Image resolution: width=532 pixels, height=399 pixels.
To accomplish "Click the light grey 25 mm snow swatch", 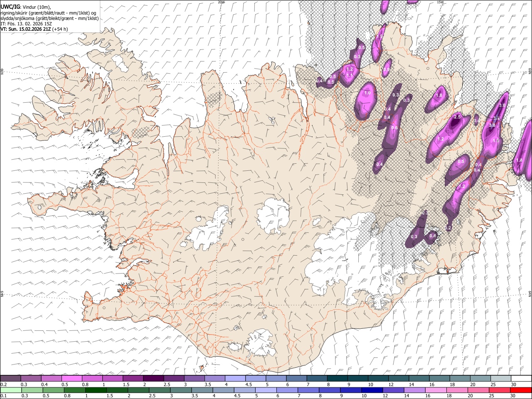I will (500, 379).
